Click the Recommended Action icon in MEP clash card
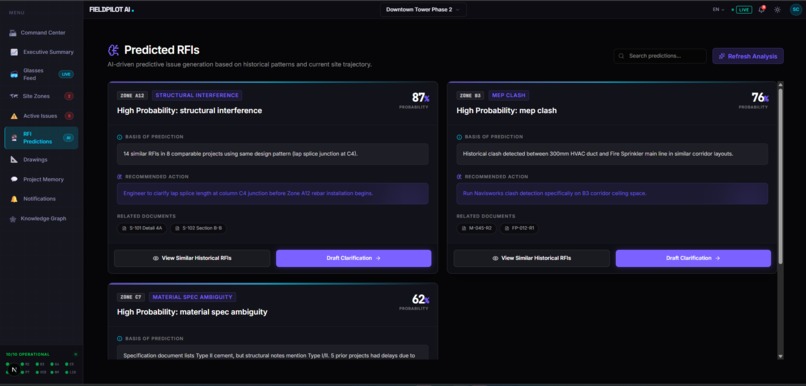 pos(460,177)
